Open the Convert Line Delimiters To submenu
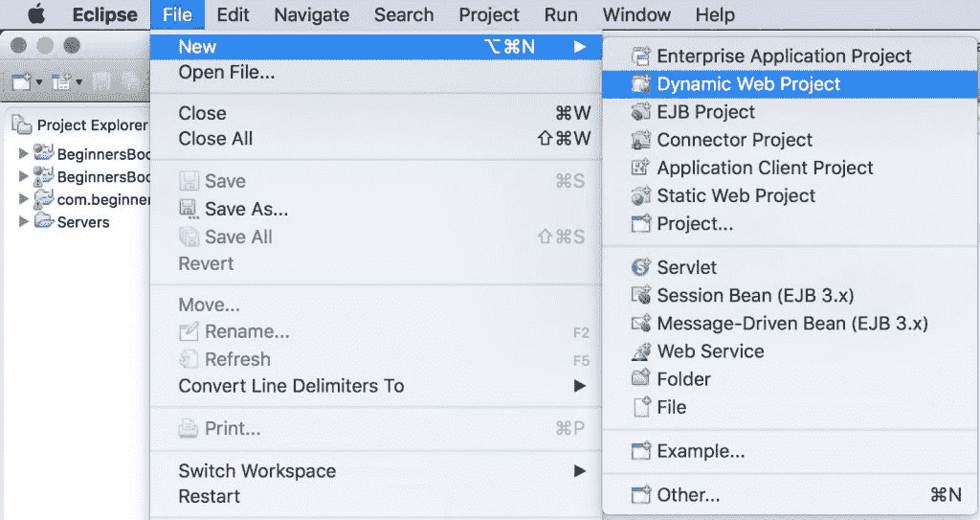Image resolution: width=980 pixels, height=520 pixels. pos(580,386)
